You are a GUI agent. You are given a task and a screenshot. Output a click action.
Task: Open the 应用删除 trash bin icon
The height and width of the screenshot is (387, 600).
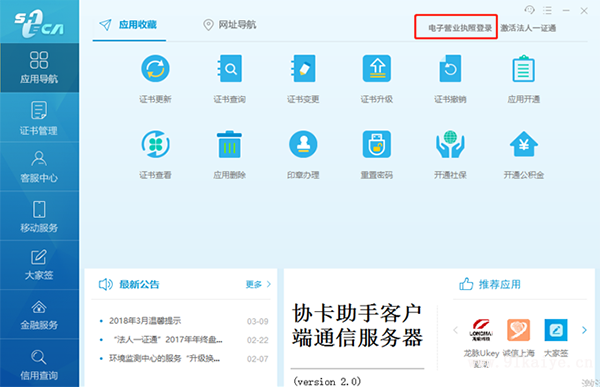(x=229, y=144)
